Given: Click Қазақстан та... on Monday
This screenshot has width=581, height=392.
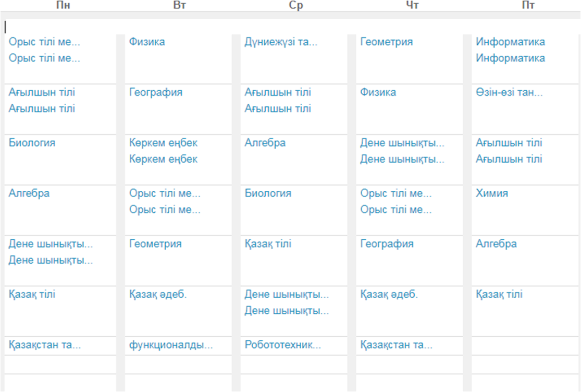Looking at the screenshot, I should pyautogui.click(x=44, y=345).
